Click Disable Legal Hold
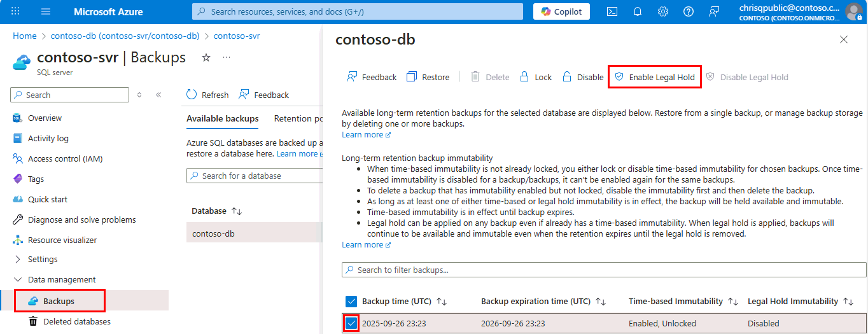This screenshot has width=868, height=334. pyautogui.click(x=747, y=77)
